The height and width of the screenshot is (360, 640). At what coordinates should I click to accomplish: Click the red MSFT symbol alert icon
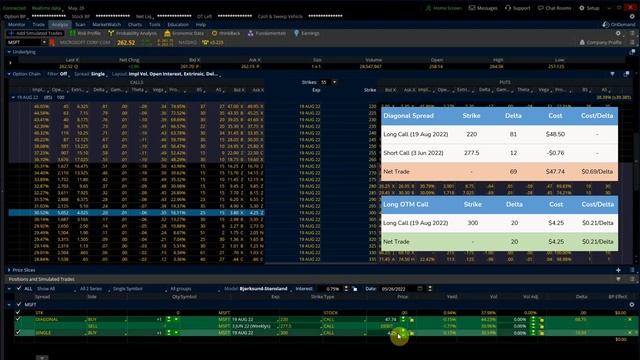[x=52, y=42]
